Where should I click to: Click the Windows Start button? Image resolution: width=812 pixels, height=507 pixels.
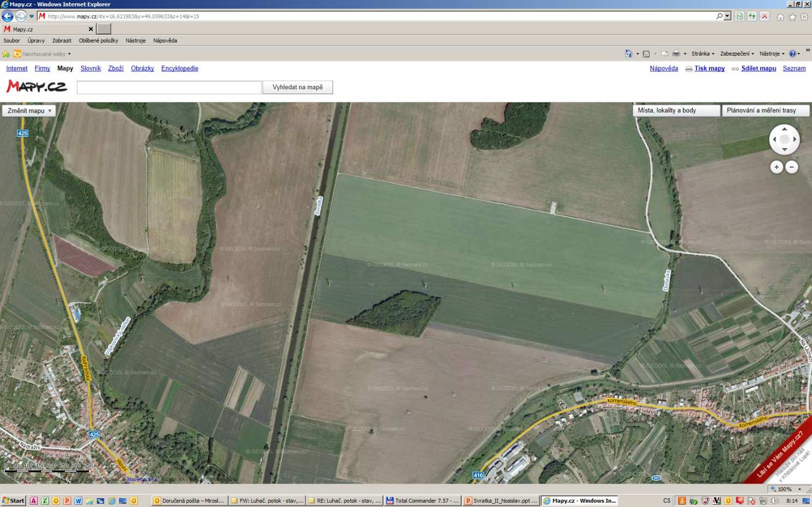[13, 500]
